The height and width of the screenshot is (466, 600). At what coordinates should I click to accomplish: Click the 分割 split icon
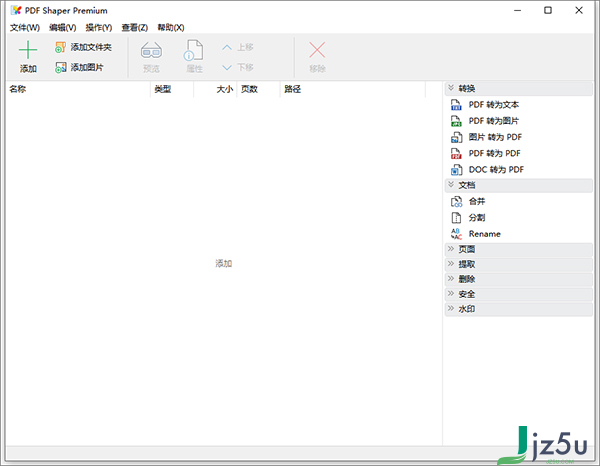456,218
